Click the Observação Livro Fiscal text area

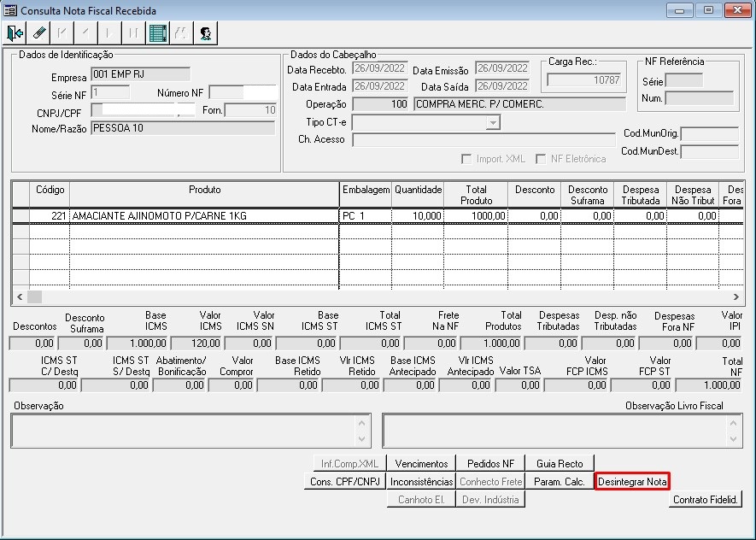click(x=562, y=431)
